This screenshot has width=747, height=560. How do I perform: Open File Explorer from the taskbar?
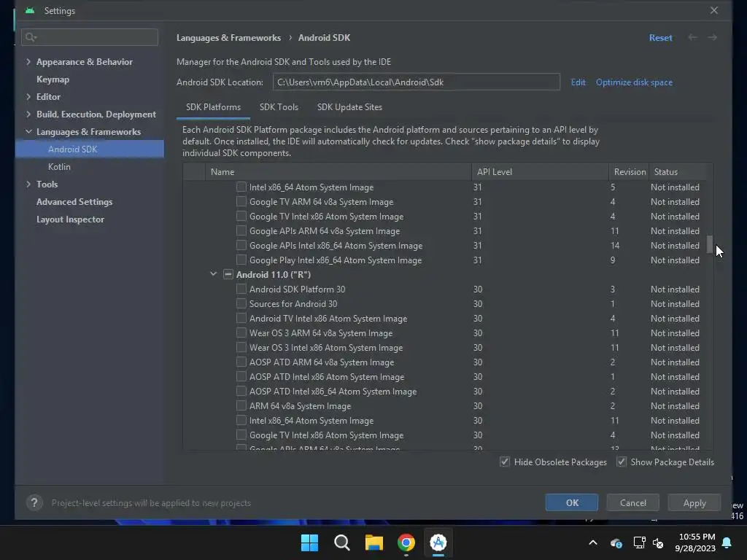pyautogui.click(x=374, y=542)
